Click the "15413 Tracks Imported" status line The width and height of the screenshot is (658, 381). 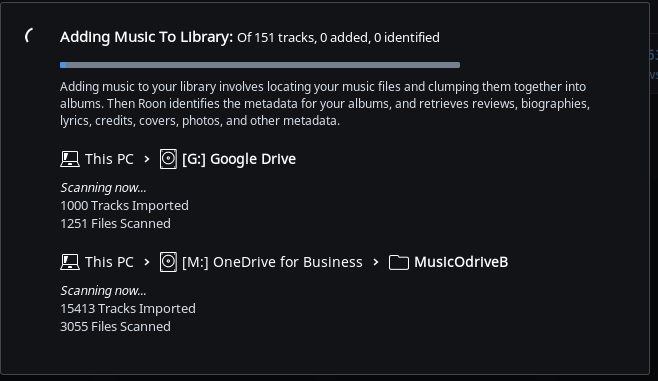click(x=128, y=309)
